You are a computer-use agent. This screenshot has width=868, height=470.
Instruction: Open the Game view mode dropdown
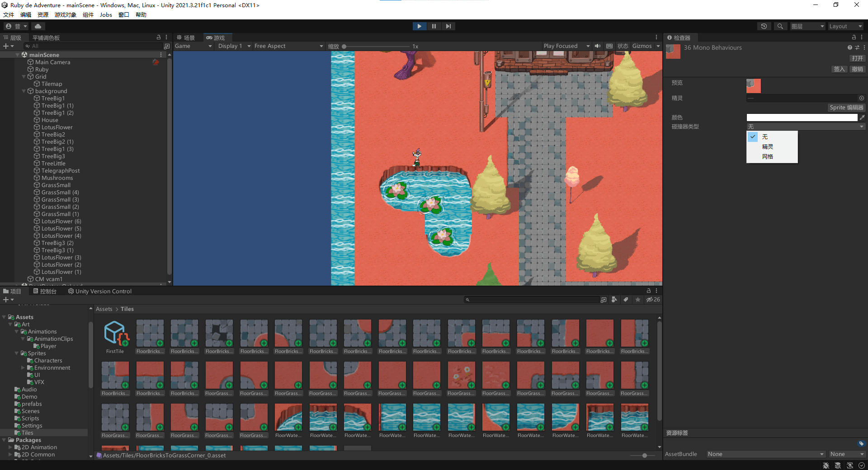(193, 46)
